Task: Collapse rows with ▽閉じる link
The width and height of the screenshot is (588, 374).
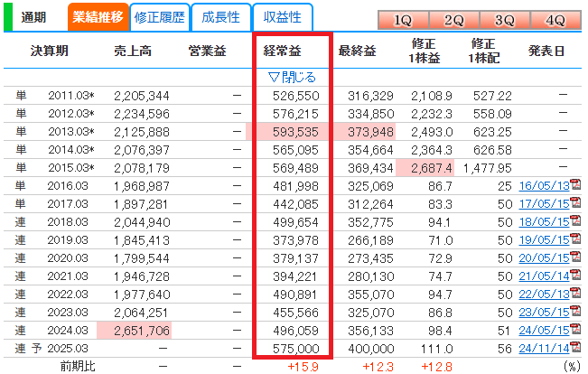Action: (x=293, y=78)
